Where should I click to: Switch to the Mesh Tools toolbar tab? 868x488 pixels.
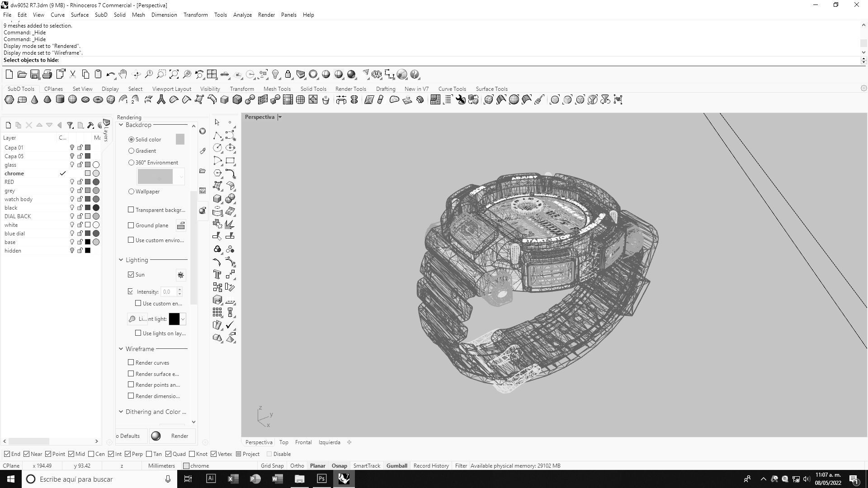click(277, 89)
